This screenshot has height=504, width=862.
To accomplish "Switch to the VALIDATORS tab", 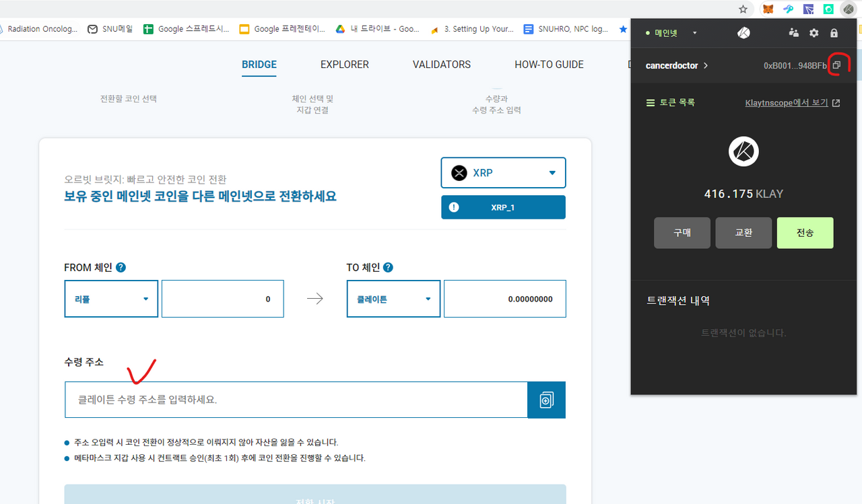I will coord(441,64).
